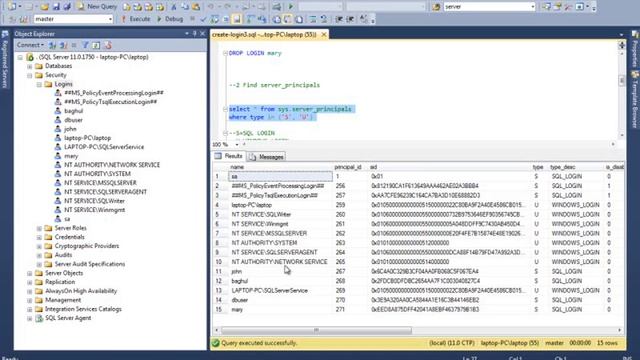The width and height of the screenshot is (640, 360).
Task: Collapse the Logins folder
Action: 39,84
